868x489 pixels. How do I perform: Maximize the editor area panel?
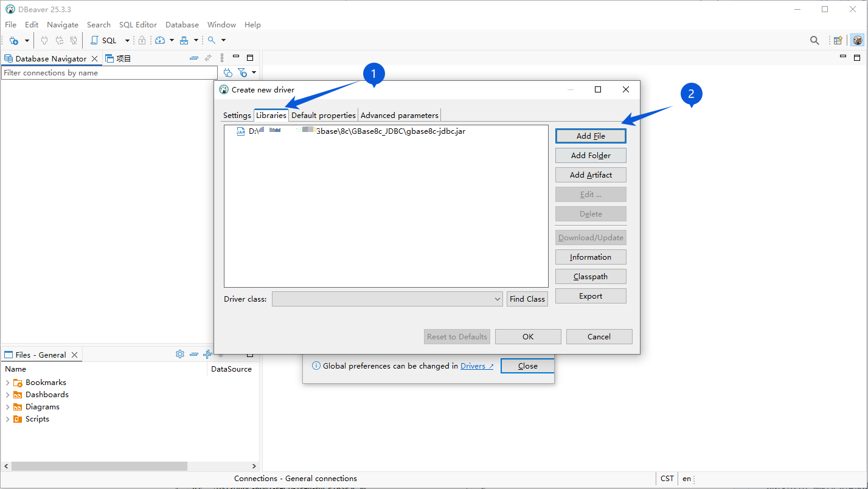[857, 58]
